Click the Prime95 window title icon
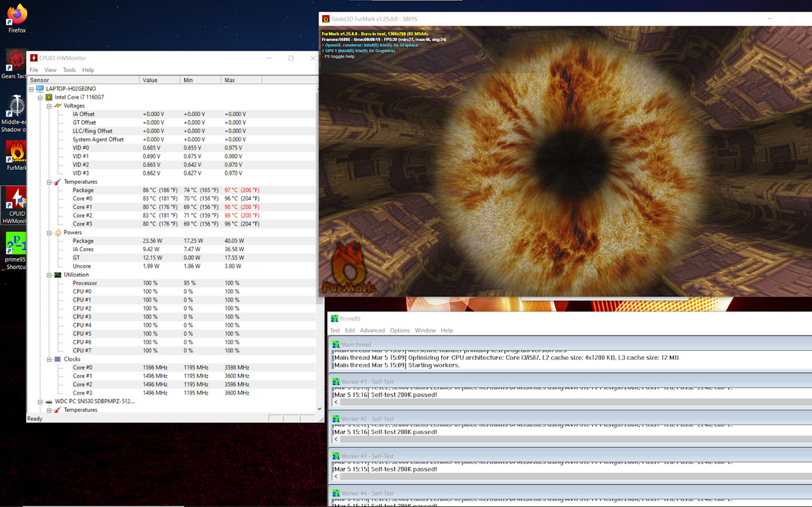This screenshot has height=507, width=812. [x=335, y=318]
